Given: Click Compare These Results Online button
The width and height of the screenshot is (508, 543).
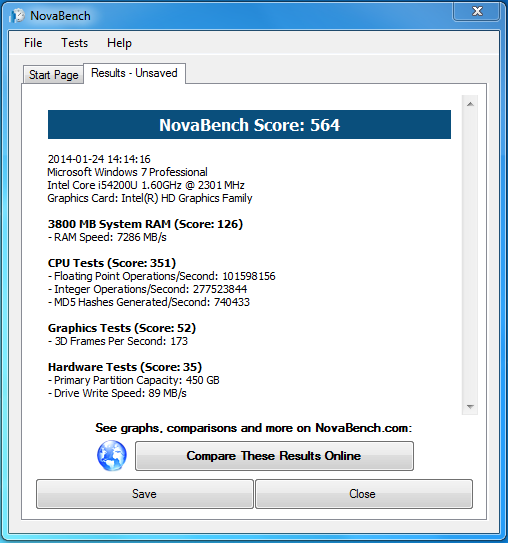Looking at the screenshot, I should pos(274,456).
